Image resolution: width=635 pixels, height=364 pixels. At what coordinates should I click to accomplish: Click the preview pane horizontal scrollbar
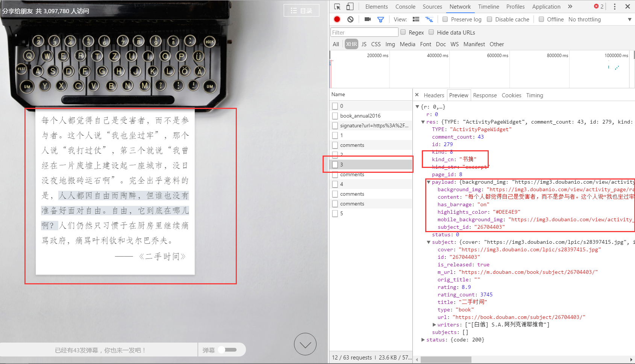[x=446, y=359]
